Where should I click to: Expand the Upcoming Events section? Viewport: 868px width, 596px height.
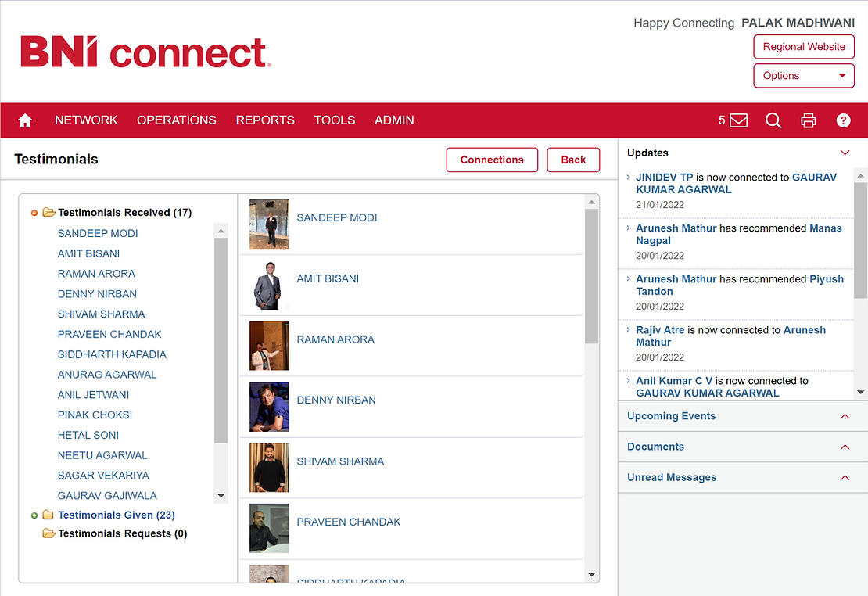[x=845, y=416]
